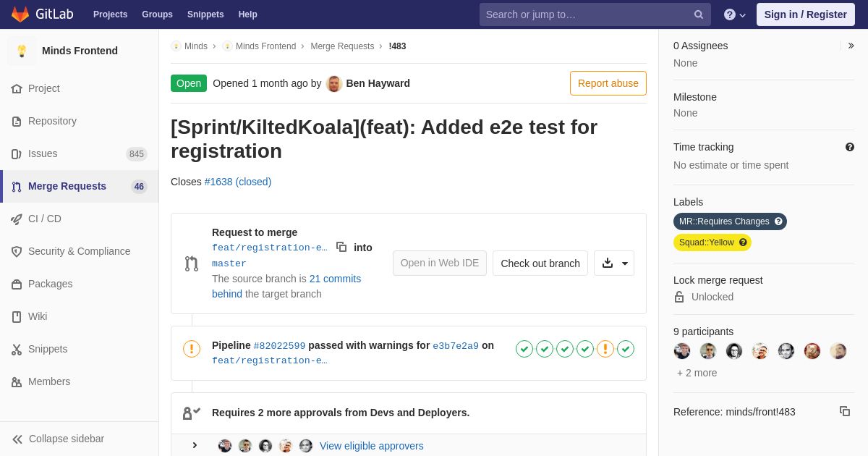
Task: Show + 2 more participants
Action: [x=697, y=373]
